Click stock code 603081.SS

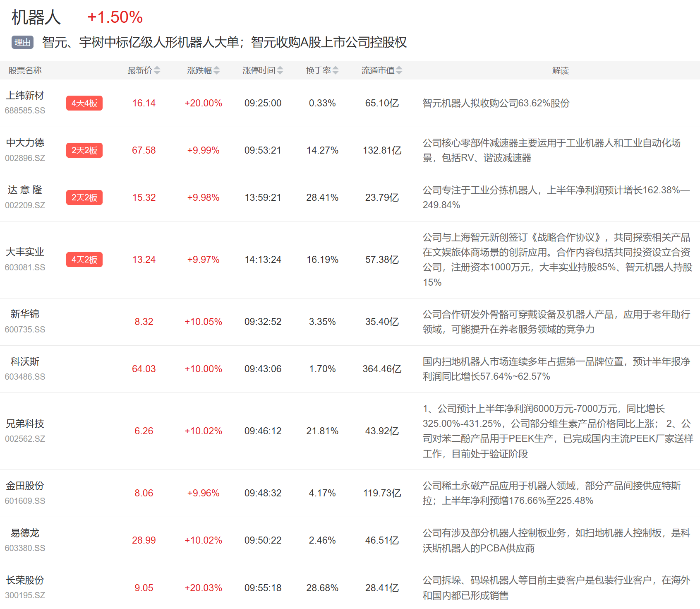click(x=25, y=267)
